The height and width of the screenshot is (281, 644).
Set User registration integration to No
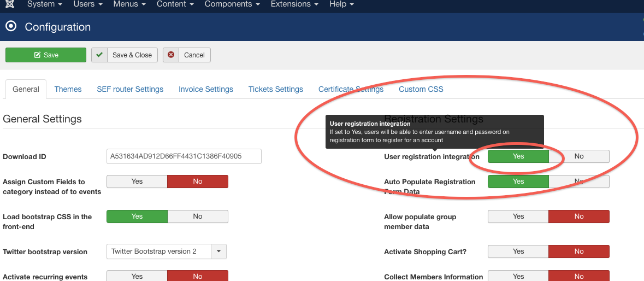coord(579,156)
